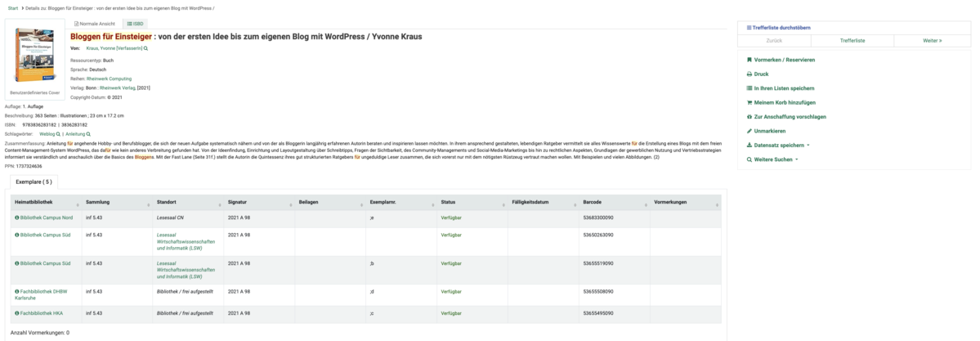This screenshot has height=341, width=980.
Task: Expand the Weitere Suchen dropdown
Action: [x=772, y=159]
